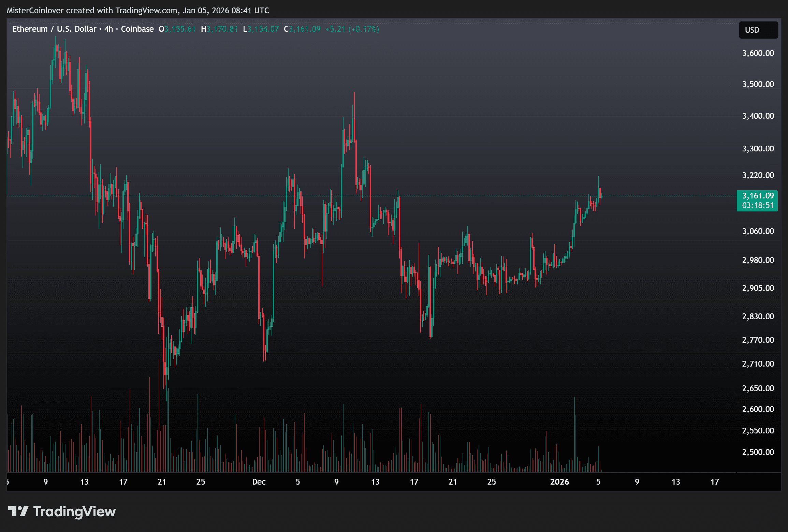
Task: Click the Open value 3,155.61
Action: coord(180,29)
